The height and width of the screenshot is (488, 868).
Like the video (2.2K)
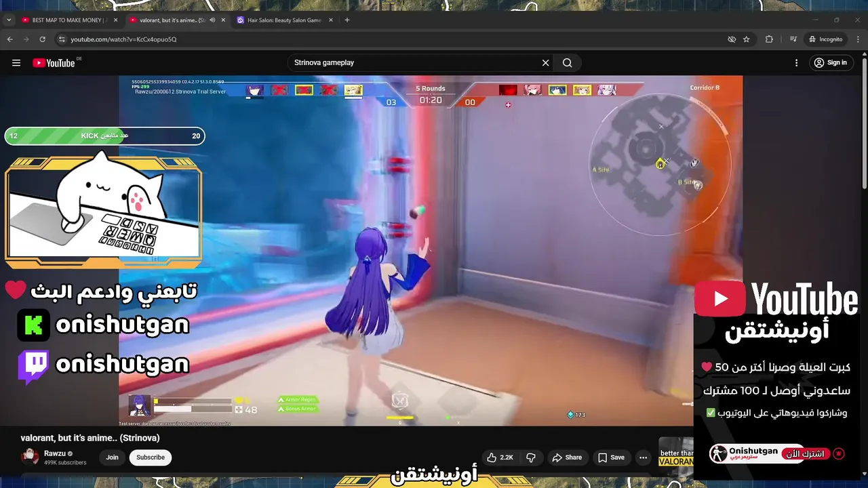500,457
